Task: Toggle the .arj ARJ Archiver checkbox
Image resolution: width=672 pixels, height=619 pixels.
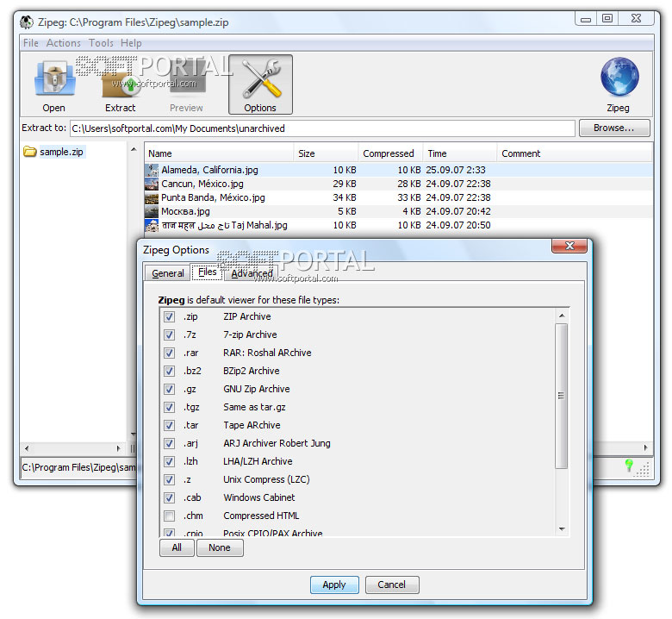Action: coord(169,443)
